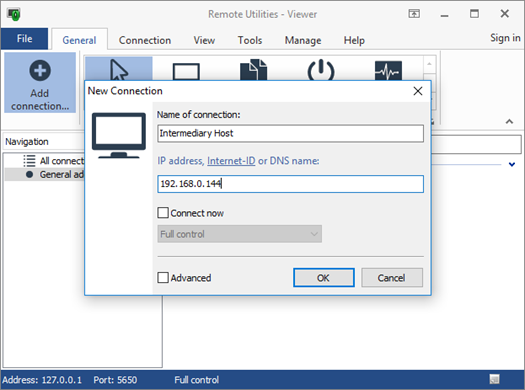Click the All connections list icon
This screenshot has width=525, height=390.
[x=29, y=161]
